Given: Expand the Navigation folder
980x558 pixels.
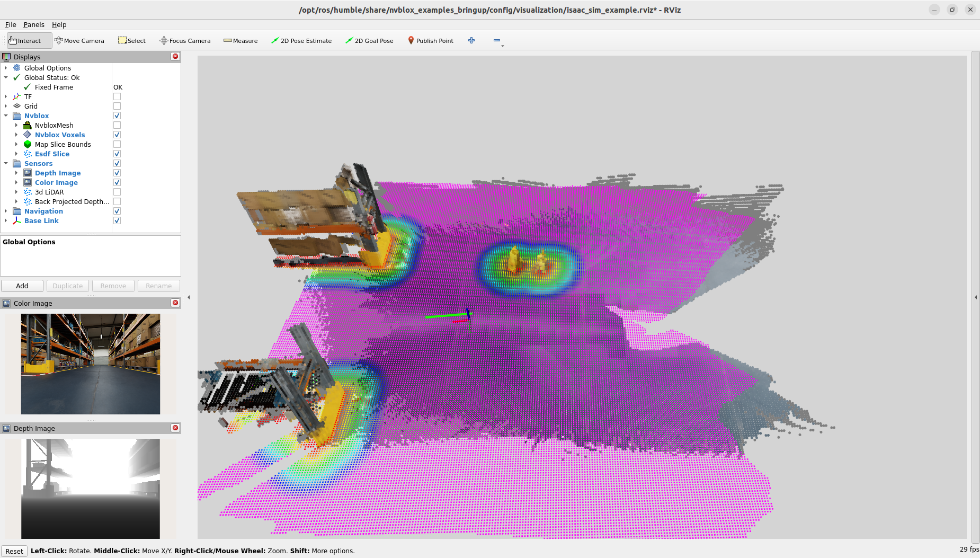Looking at the screenshot, I should click(6, 211).
